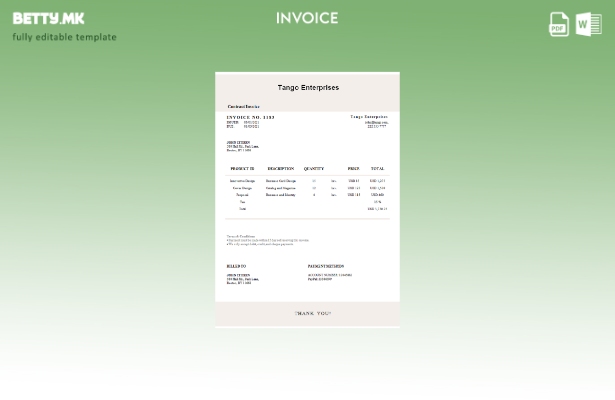This screenshot has width=615, height=400.
Task: Click the BILLED TO section heading
Action: tap(236, 266)
